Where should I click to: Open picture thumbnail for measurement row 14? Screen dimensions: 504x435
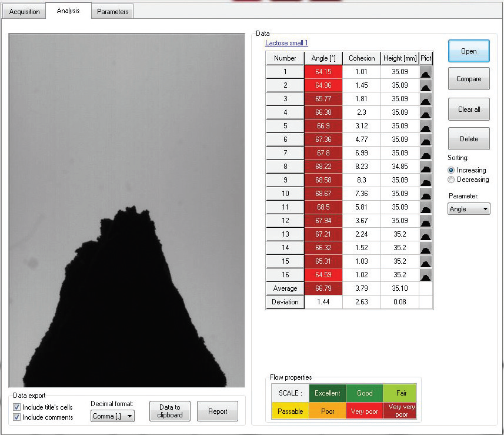coord(426,247)
